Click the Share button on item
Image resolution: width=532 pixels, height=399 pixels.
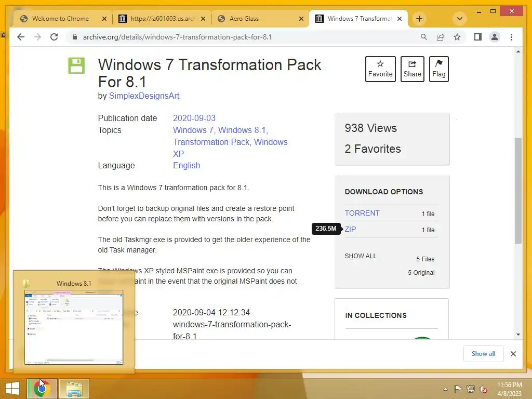coord(412,69)
